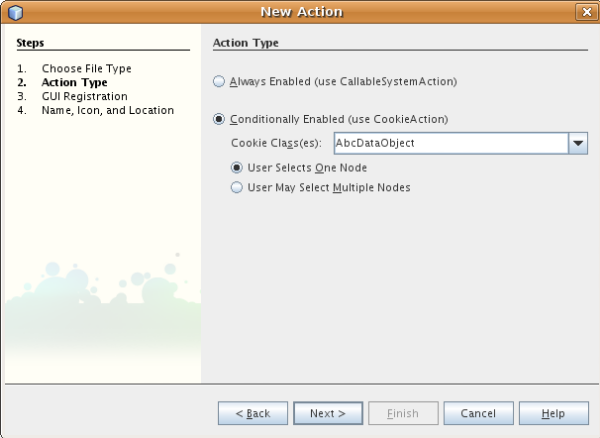Screen dimensions: 600x438
Task: Click the window menu icon in title bar
Action: click(13, 12)
